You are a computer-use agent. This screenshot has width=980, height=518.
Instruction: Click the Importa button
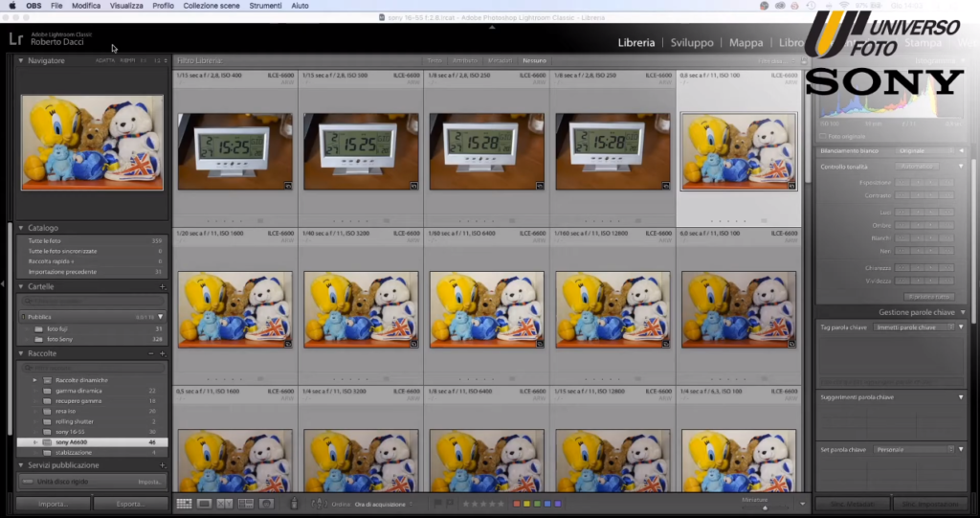(54, 504)
